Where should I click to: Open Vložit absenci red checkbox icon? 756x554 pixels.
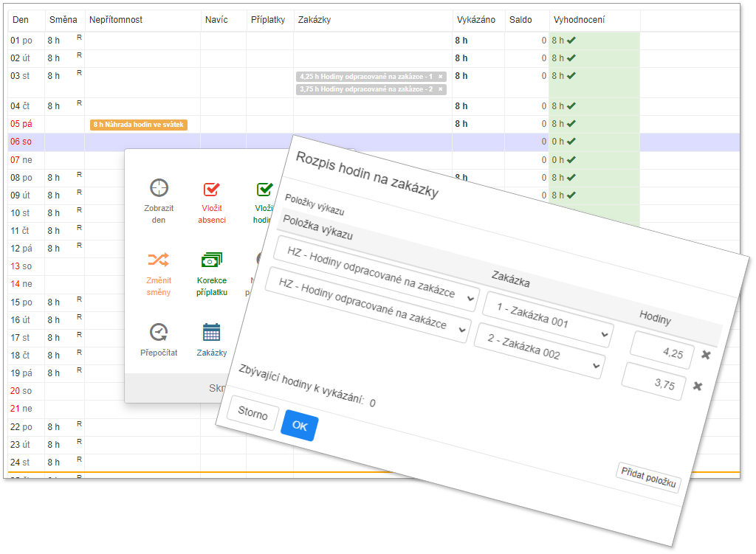[211, 190]
